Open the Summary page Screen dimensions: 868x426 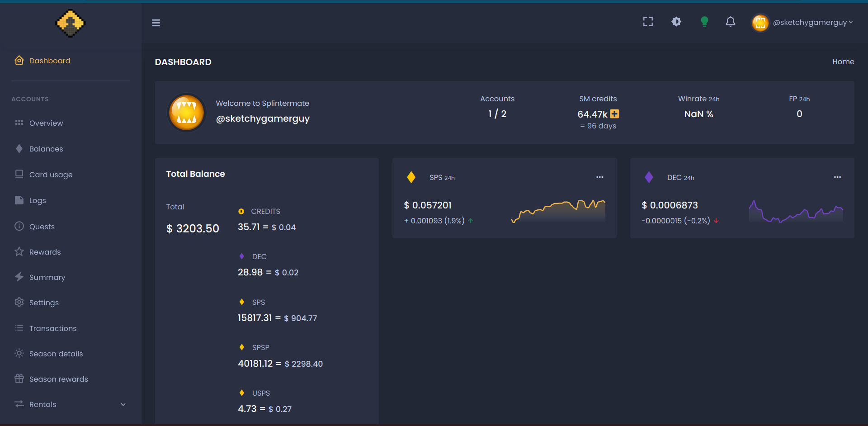pyautogui.click(x=47, y=277)
